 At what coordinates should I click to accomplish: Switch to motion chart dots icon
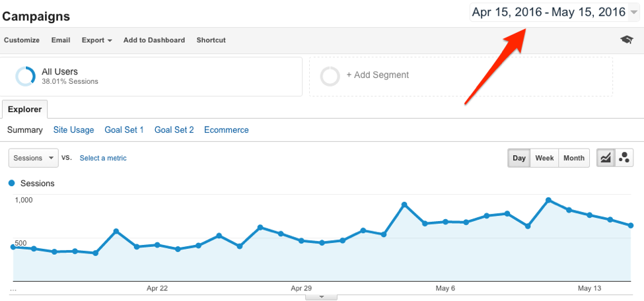click(624, 158)
